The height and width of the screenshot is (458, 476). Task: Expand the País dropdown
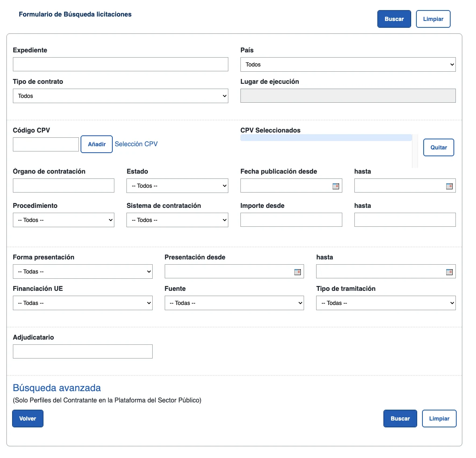coord(348,64)
